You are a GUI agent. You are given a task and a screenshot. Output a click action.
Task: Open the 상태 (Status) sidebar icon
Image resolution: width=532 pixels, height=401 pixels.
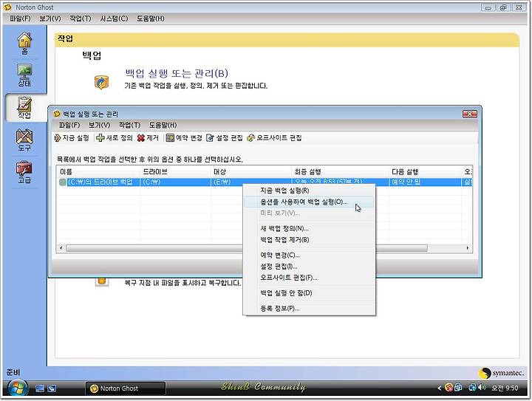point(24,75)
